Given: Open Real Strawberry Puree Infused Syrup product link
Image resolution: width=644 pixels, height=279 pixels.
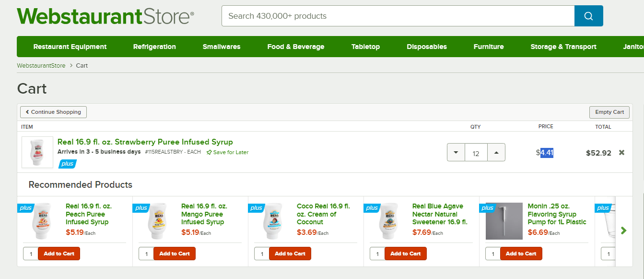Looking at the screenshot, I should pyautogui.click(x=145, y=142).
